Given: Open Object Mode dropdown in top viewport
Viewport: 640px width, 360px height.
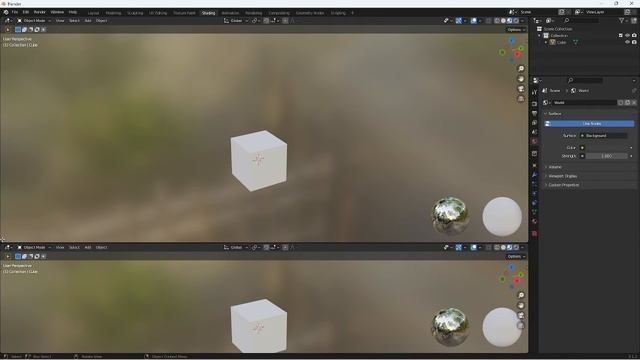Looking at the screenshot, I should point(34,20).
